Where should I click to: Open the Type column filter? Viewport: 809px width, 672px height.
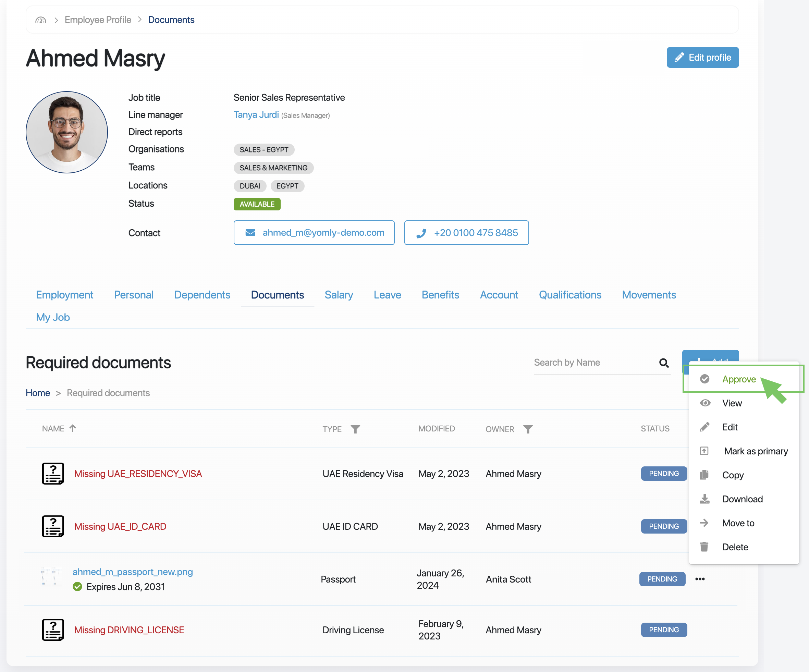pos(355,429)
